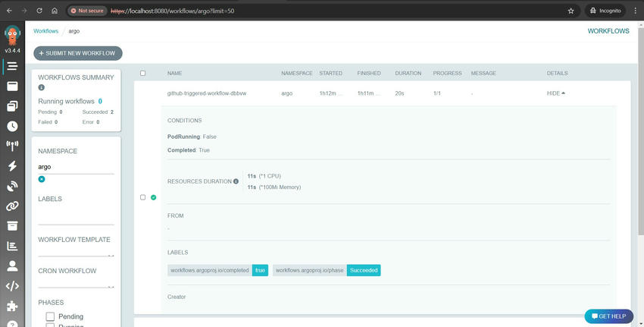Click WORKFLOWS page title at top right
The image size is (644, 327).
pos(608,31)
